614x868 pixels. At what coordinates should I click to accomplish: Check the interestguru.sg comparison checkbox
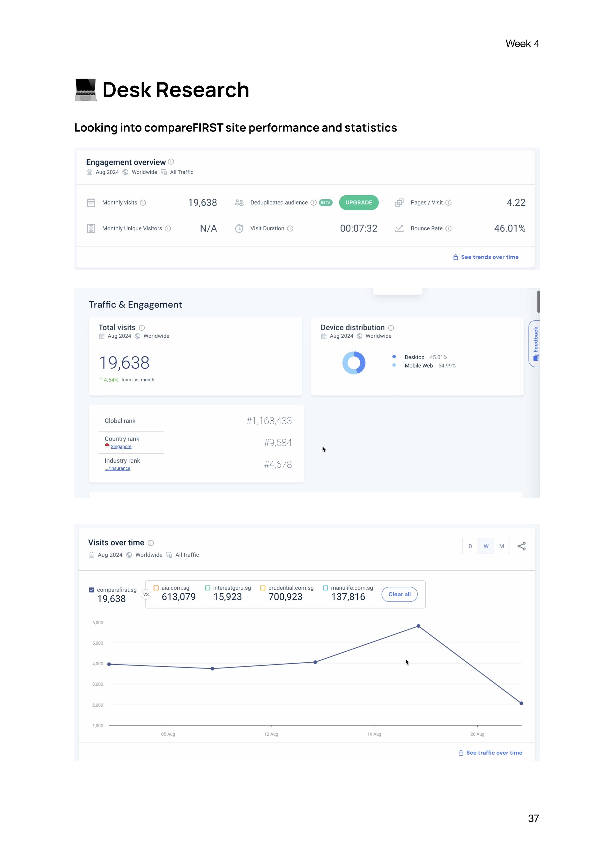pyautogui.click(x=208, y=588)
